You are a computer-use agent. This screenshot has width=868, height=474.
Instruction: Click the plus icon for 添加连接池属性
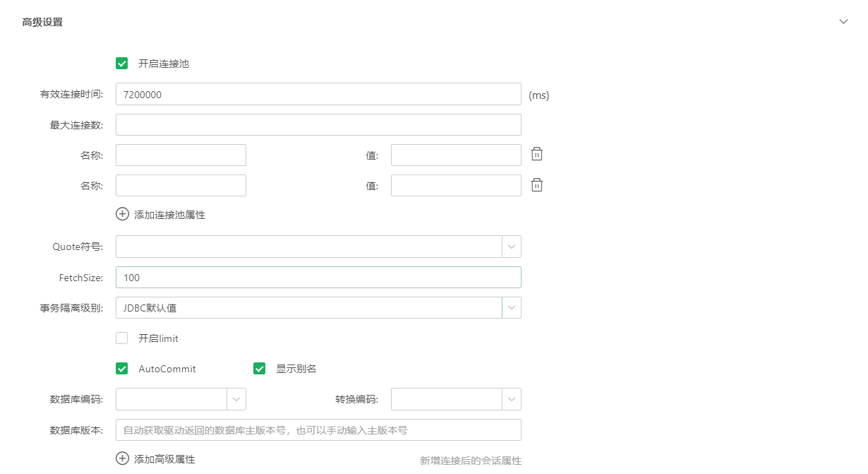123,214
